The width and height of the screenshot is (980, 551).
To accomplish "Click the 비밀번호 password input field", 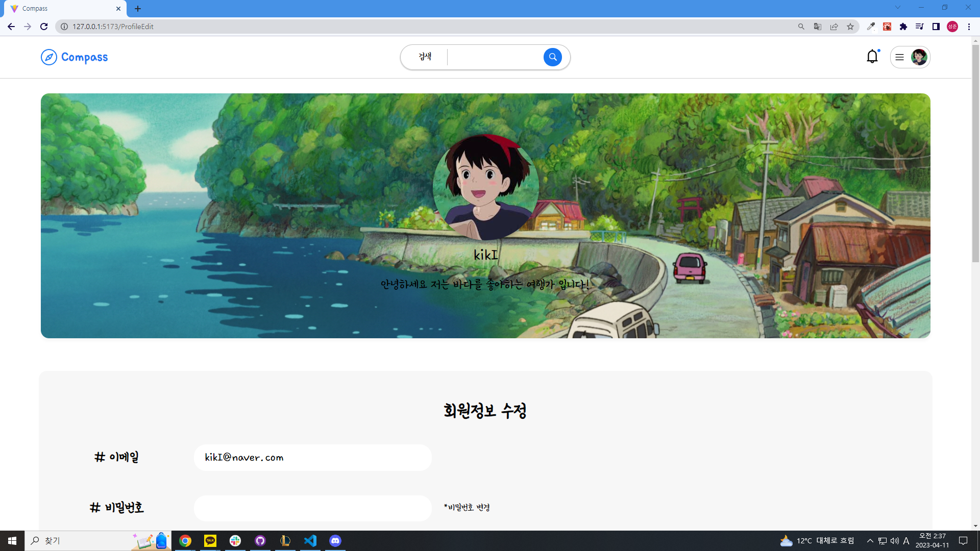I will [x=312, y=508].
